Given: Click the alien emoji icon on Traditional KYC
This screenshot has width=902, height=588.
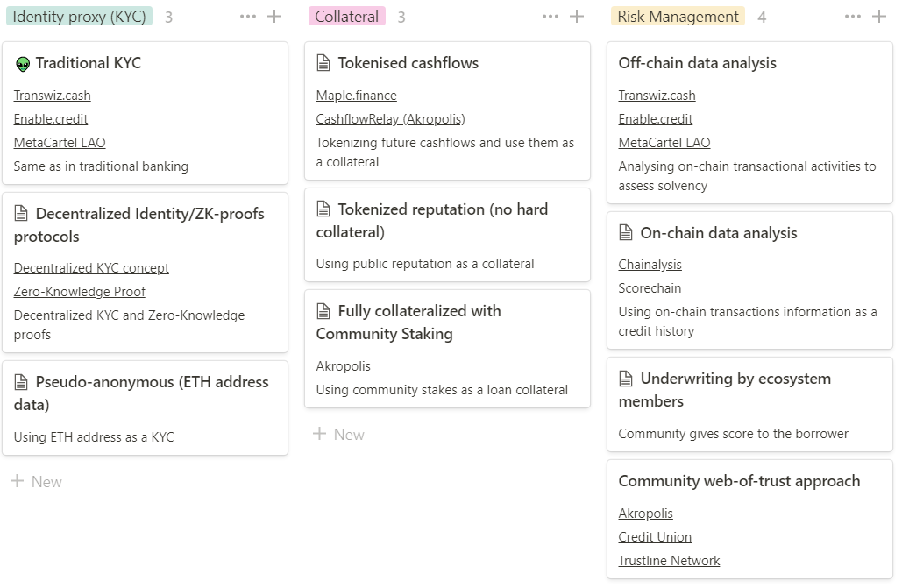Looking at the screenshot, I should [23, 64].
